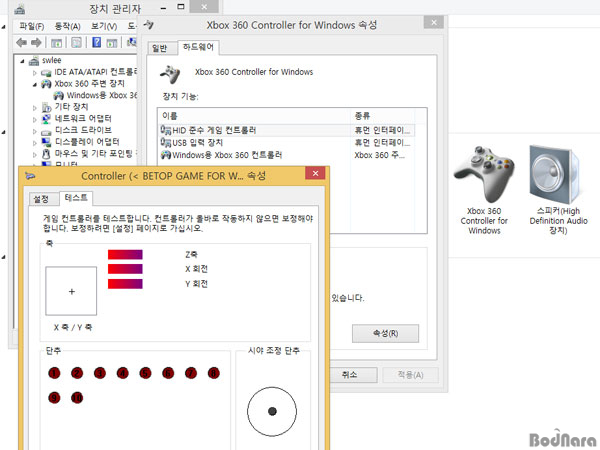This screenshot has height=450, width=600.
Task: Click the Xbox 360 Controller properties title bar icon
Action: 149,25
